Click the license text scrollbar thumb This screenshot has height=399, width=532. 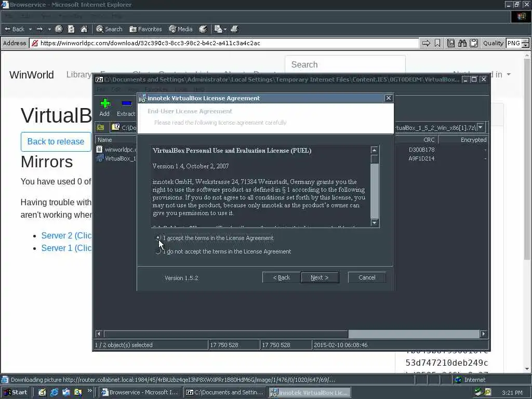[x=375, y=159]
